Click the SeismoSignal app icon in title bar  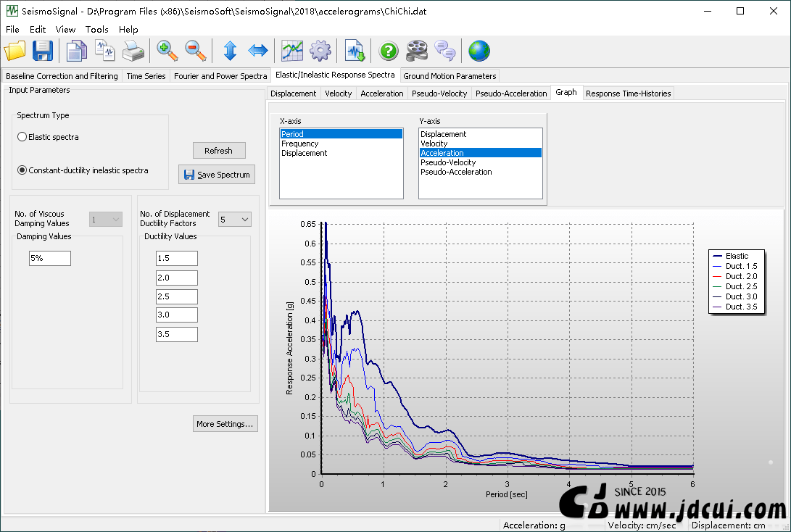[12, 11]
